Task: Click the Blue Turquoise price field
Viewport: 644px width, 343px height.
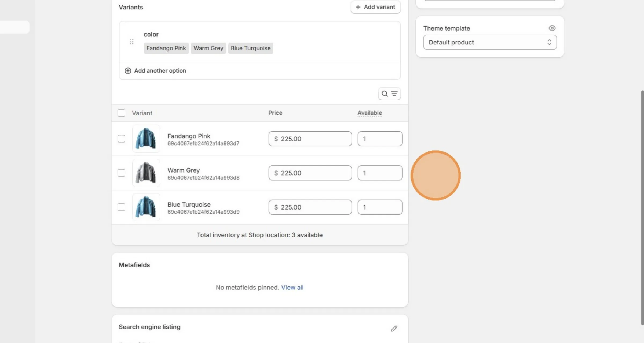Action: 310,207
